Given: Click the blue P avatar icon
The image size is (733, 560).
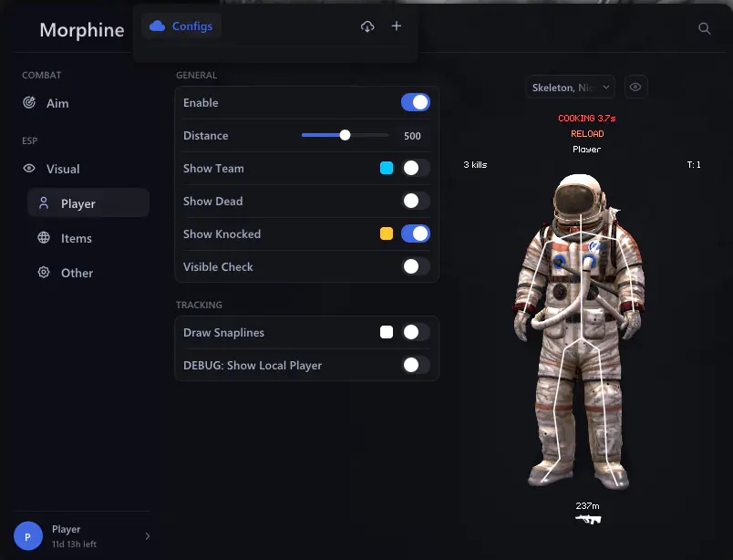Looking at the screenshot, I should [x=28, y=536].
